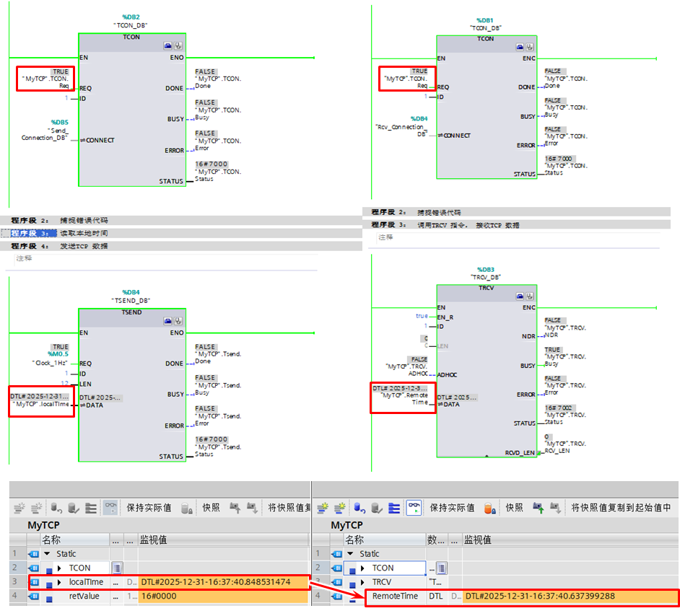Click diagnostics stethoscope icon on left TCON block
The width and height of the screenshot is (680, 616).
tap(178, 45)
